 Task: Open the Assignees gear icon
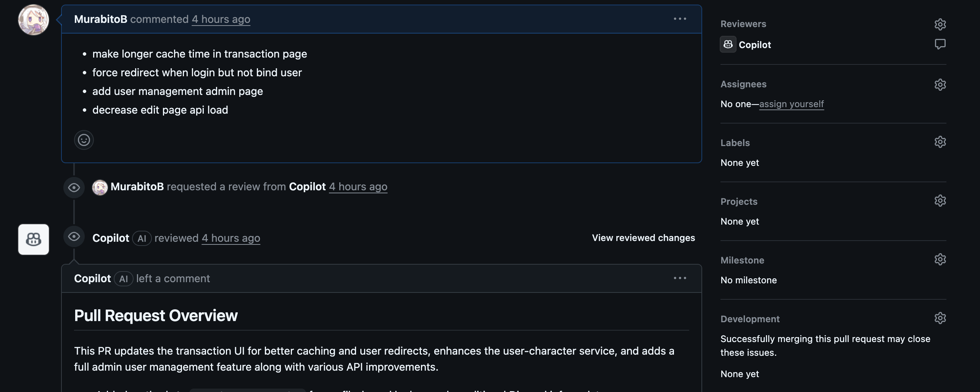click(940, 84)
